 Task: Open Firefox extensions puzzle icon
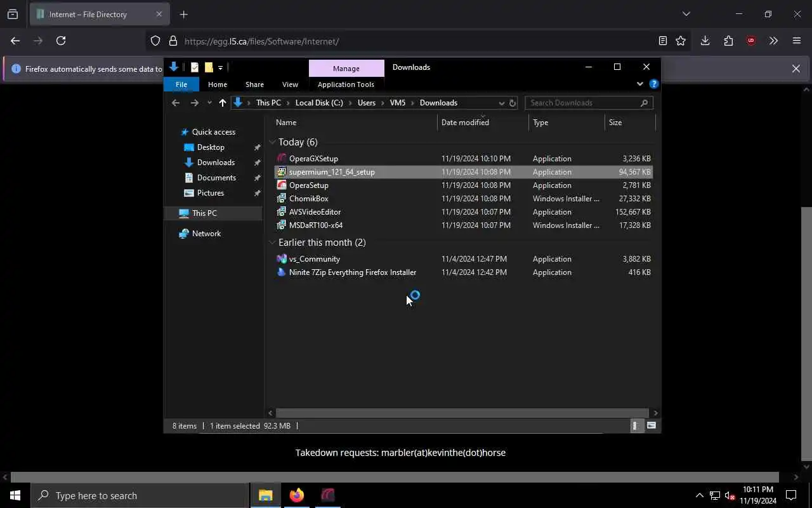(728, 41)
